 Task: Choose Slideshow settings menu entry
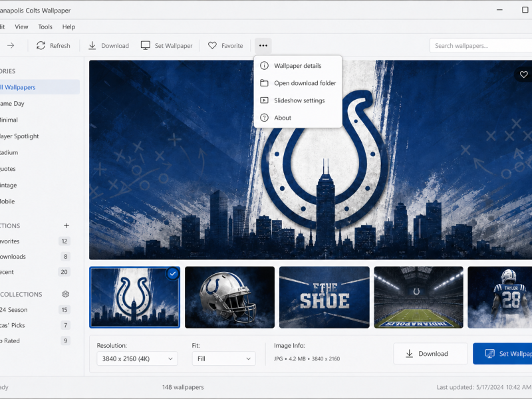[x=298, y=100]
